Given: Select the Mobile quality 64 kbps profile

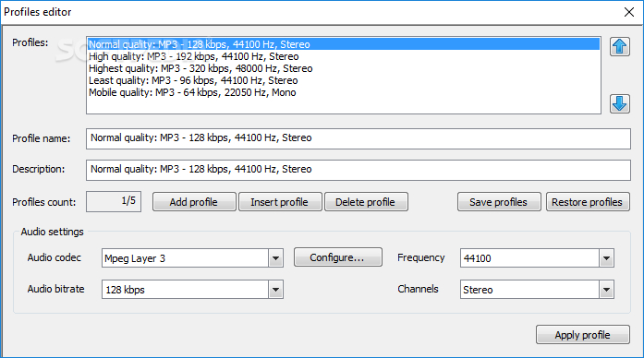Looking at the screenshot, I should coord(344,92).
